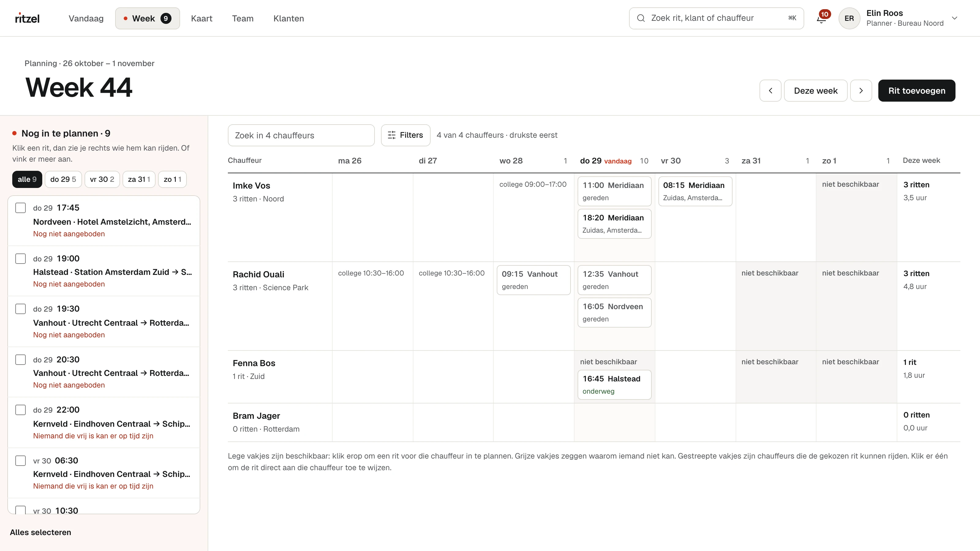Select the zo 1 filter chip

(172, 179)
